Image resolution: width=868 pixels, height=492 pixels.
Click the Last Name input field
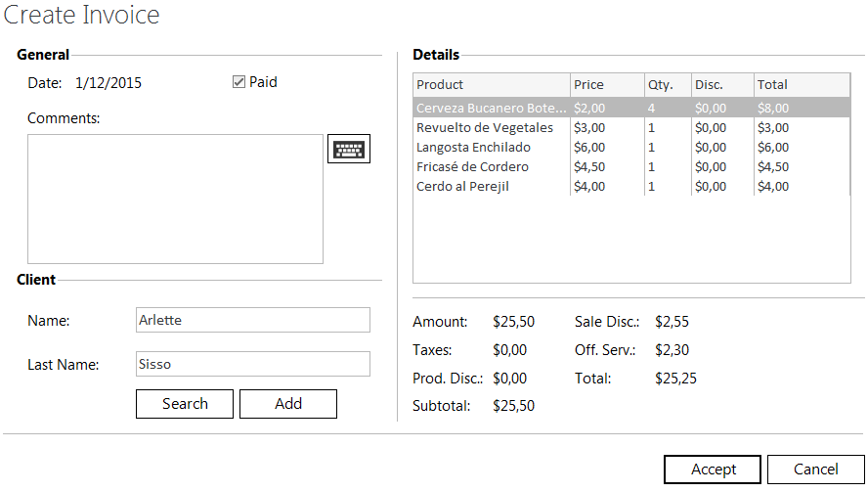click(253, 364)
